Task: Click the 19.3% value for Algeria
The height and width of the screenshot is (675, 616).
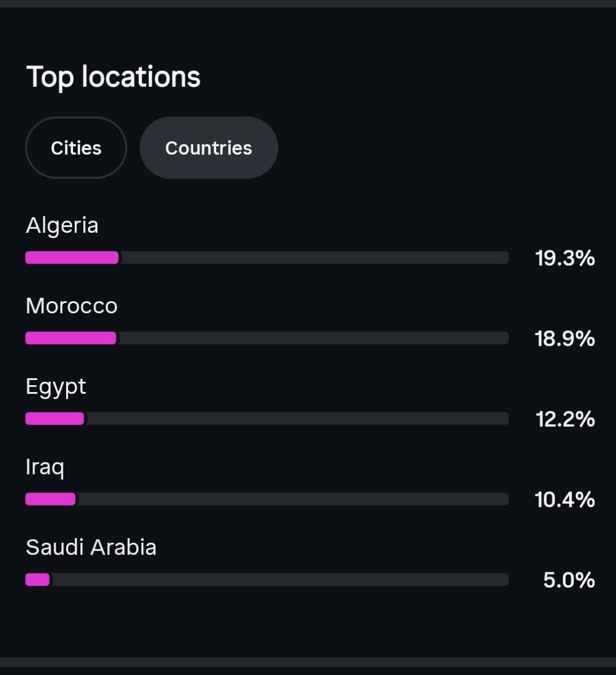Action: (x=565, y=258)
